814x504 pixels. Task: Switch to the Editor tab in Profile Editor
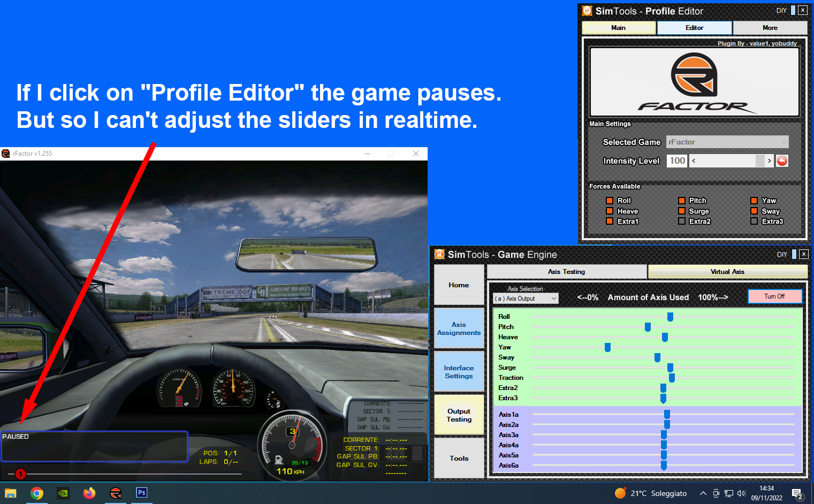point(695,28)
